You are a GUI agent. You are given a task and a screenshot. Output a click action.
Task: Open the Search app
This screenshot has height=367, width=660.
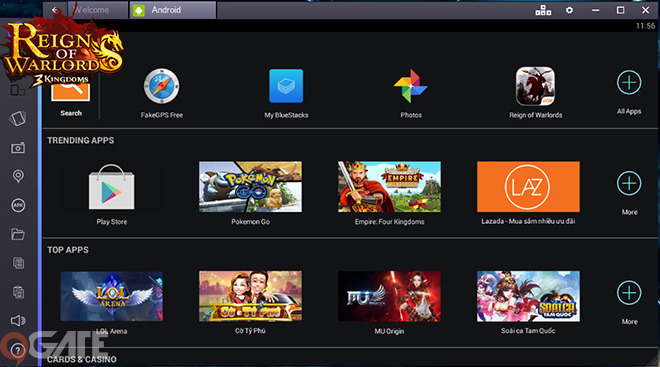pos(70,92)
